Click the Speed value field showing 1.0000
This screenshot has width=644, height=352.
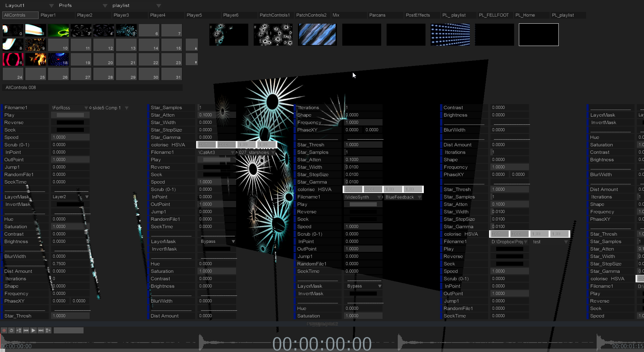(x=70, y=137)
